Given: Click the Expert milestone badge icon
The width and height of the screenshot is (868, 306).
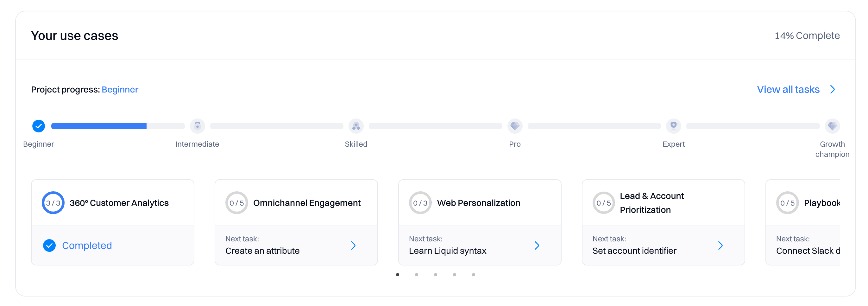Looking at the screenshot, I should point(673,126).
